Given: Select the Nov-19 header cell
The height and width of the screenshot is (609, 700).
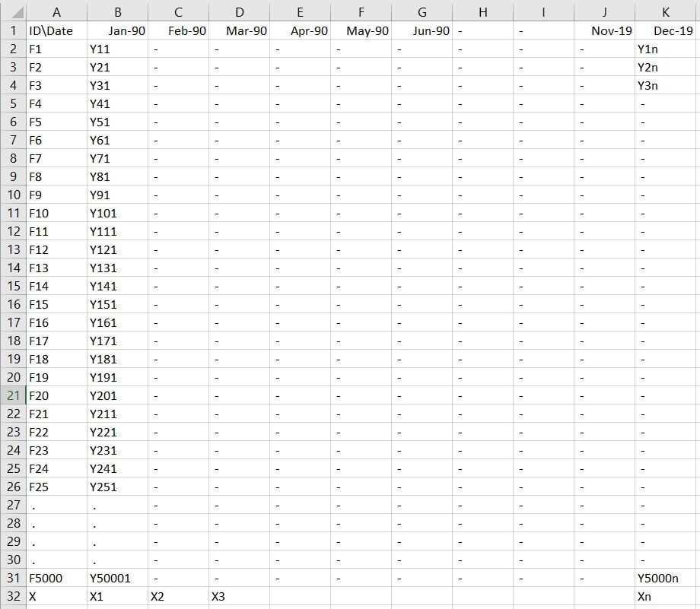Looking at the screenshot, I should point(604,30).
